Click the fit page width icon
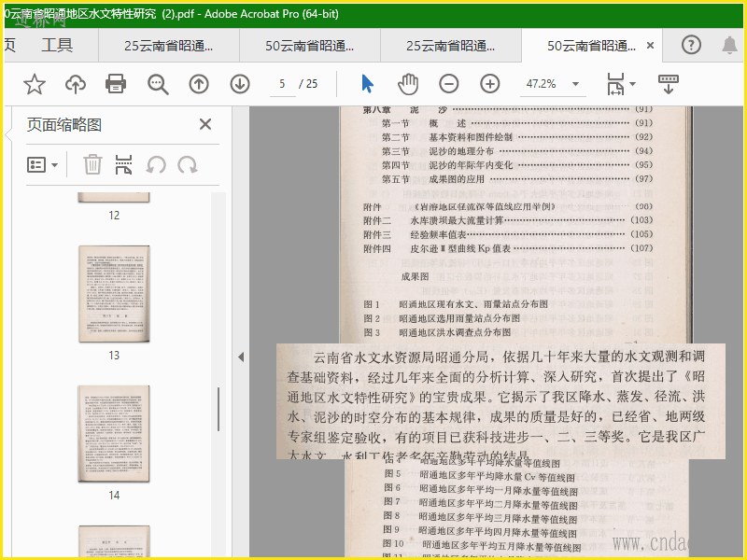The height and width of the screenshot is (560, 747). pos(615,84)
